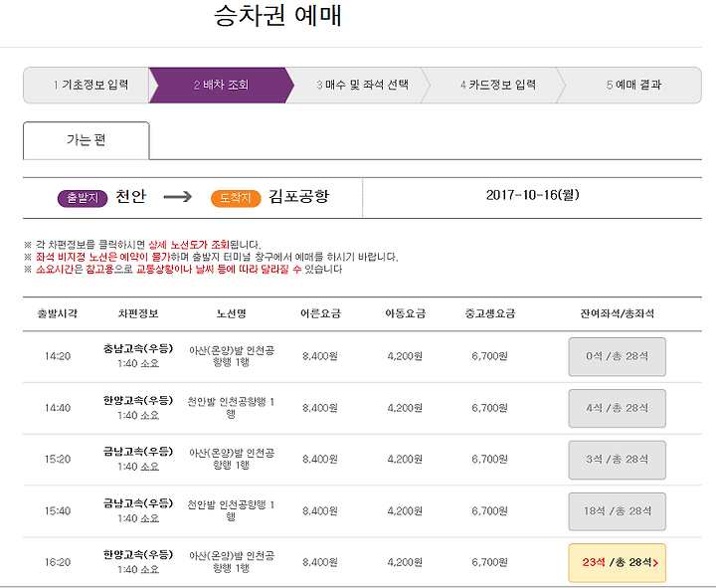This screenshot has height=588, width=716.
Task: Click the 천안 departure name
Action: 130,196
